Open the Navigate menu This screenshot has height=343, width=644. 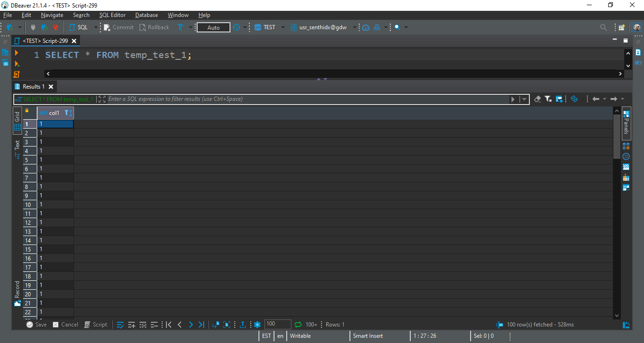coord(52,15)
